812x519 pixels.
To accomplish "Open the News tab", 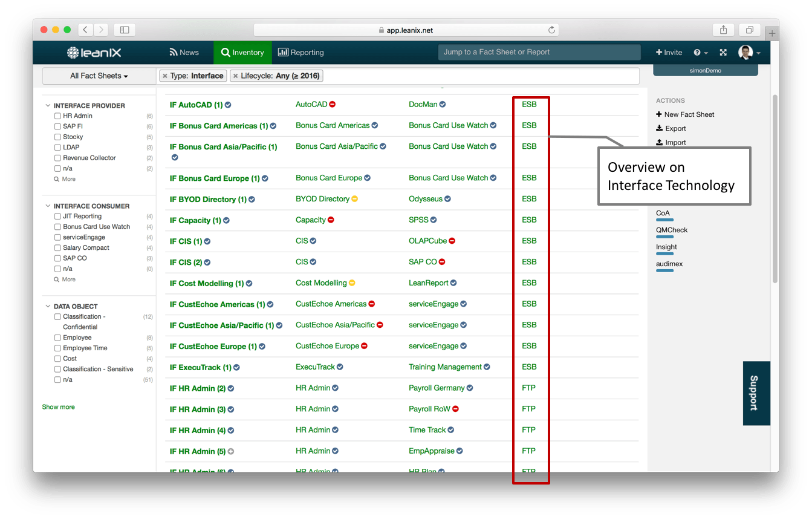I will (184, 53).
